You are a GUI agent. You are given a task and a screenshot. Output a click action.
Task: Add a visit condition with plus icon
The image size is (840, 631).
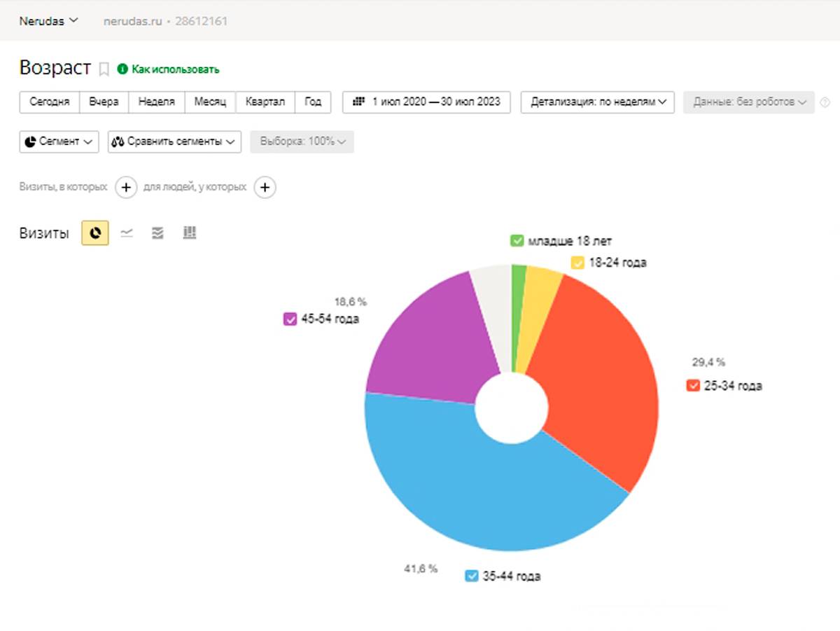pos(126,188)
